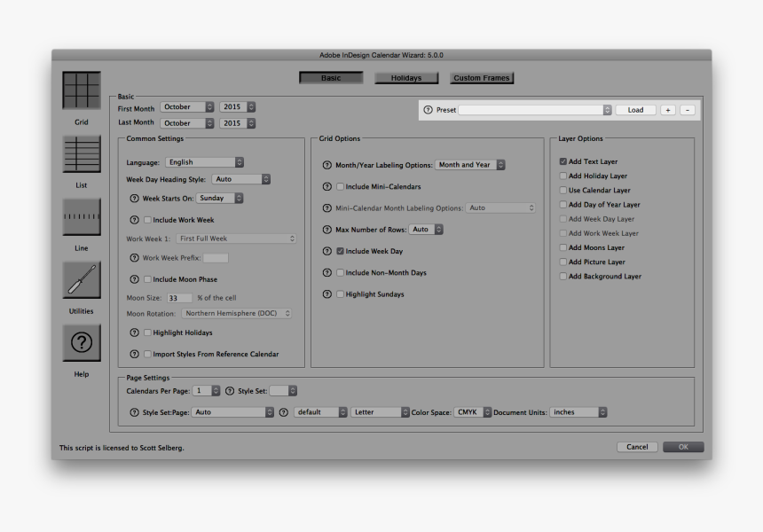763x532 pixels.
Task: Open Document Units inches dropdown
Action: pyautogui.click(x=578, y=412)
